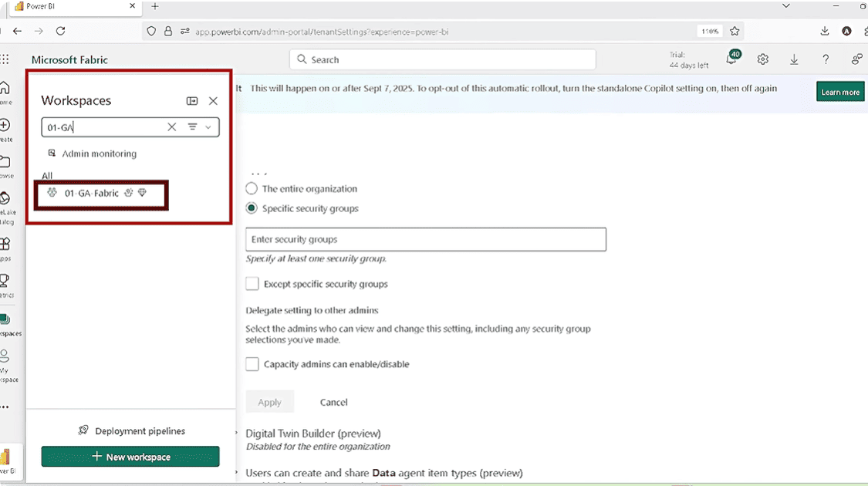Image resolution: width=868 pixels, height=486 pixels.
Task: Show more navigation options ellipsis
Action: pyautogui.click(x=5, y=407)
